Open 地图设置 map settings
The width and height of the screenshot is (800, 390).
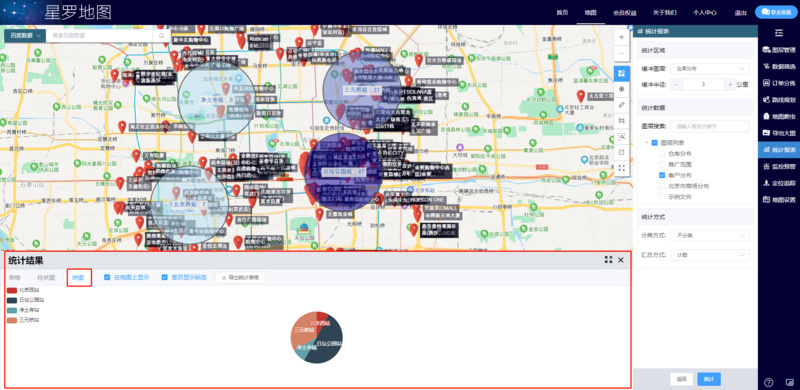click(779, 200)
